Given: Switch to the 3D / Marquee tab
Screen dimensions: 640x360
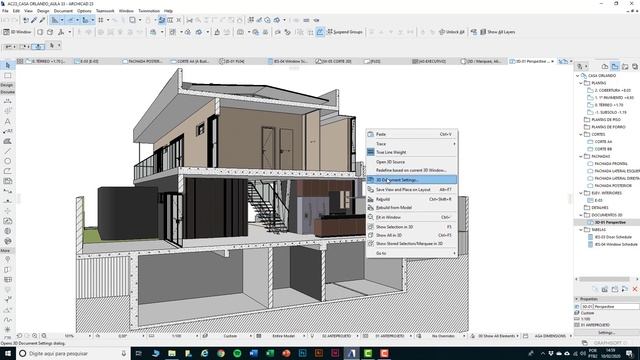Looking at the screenshot, I should [482, 61].
